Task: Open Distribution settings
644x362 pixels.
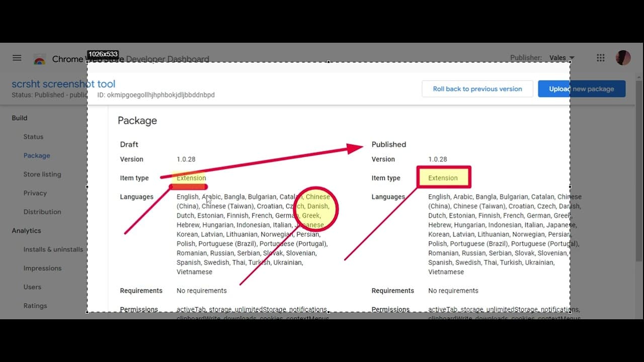Action: (x=42, y=212)
